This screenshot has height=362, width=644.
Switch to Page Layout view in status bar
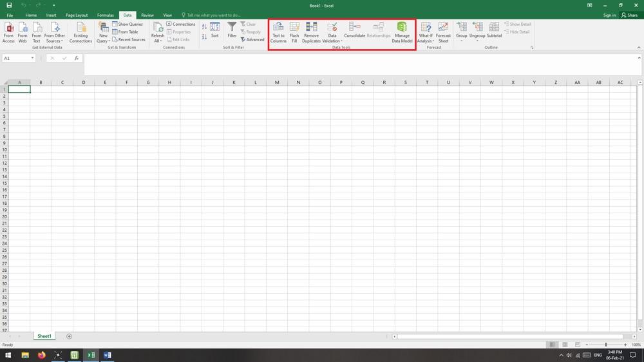pyautogui.click(x=565, y=345)
